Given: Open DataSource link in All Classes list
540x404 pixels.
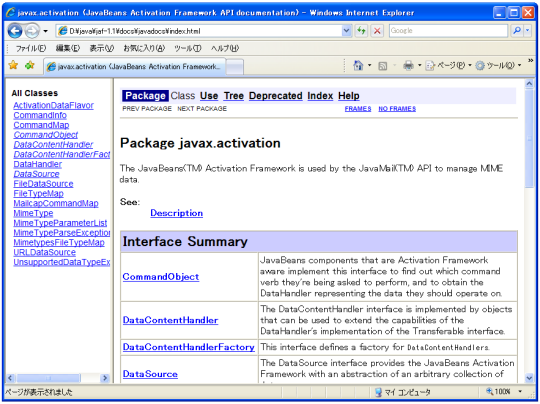Looking at the screenshot, I should (x=36, y=174).
